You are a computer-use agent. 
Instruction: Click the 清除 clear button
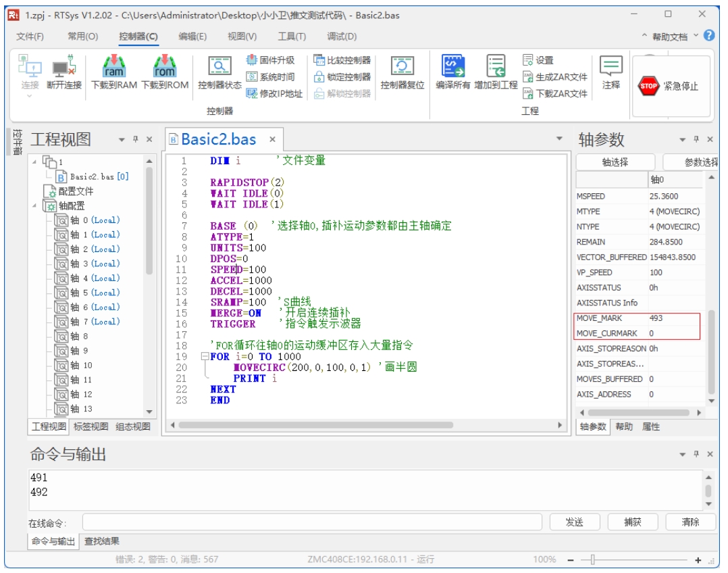(x=690, y=522)
